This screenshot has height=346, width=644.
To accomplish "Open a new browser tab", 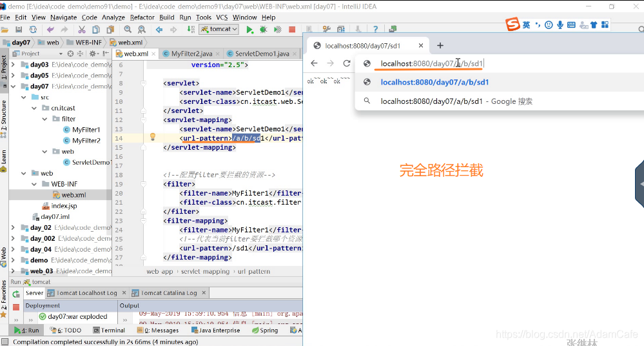I will pos(440,46).
